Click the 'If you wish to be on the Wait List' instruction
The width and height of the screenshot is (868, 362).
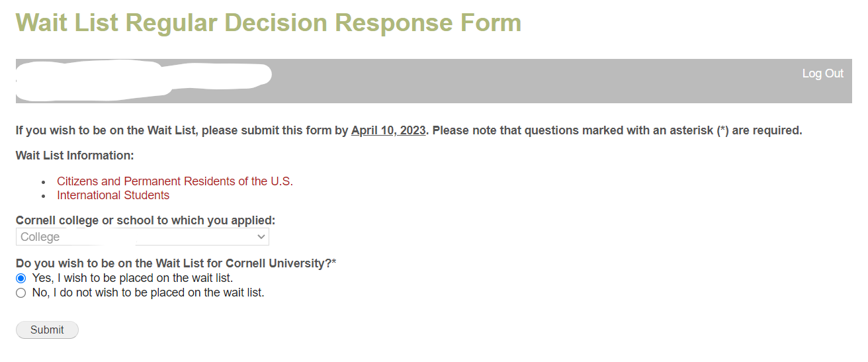pyautogui.click(x=182, y=130)
